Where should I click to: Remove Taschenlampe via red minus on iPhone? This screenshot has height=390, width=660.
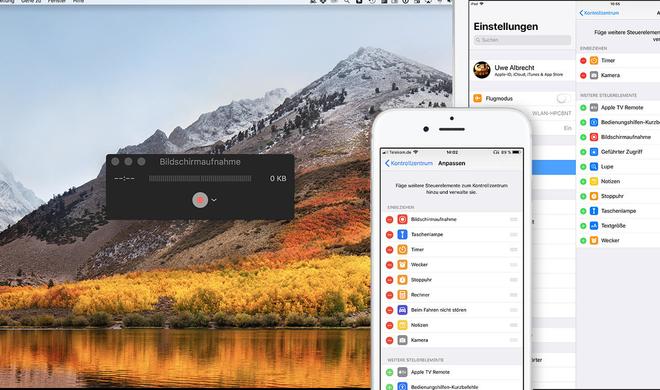pyautogui.click(x=389, y=235)
